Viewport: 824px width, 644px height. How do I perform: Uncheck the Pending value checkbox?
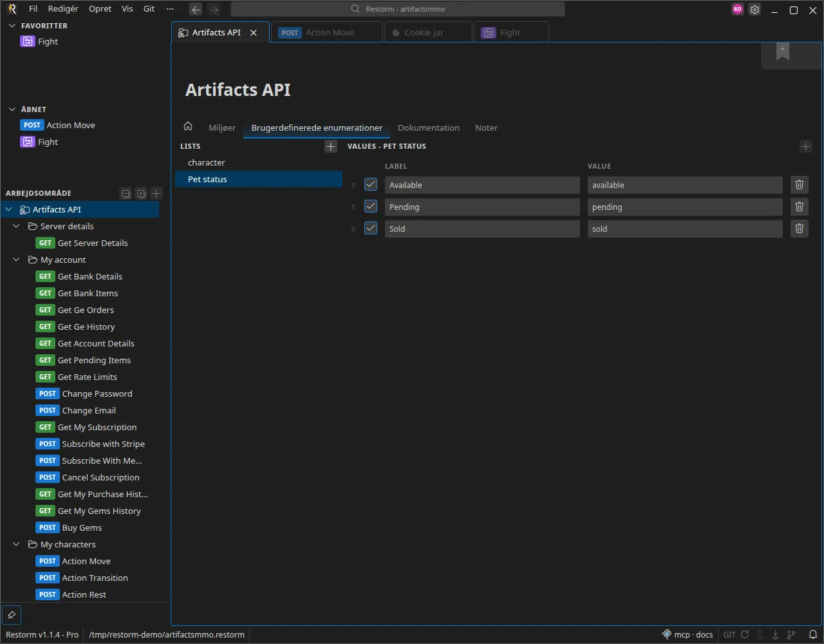(371, 206)
